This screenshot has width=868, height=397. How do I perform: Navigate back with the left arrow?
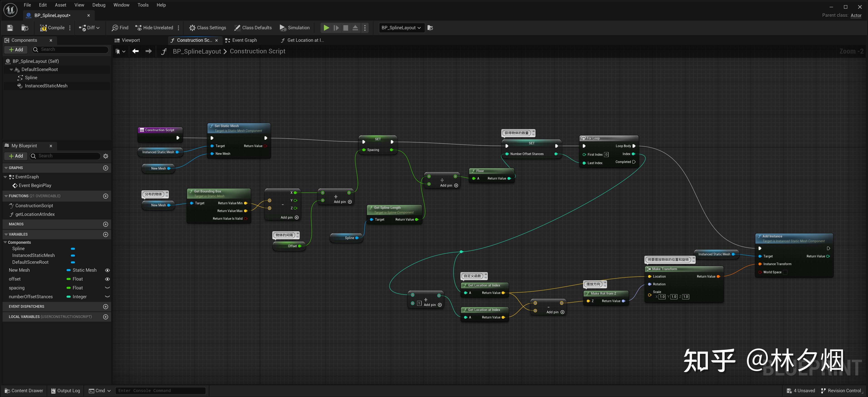(135, 51)
